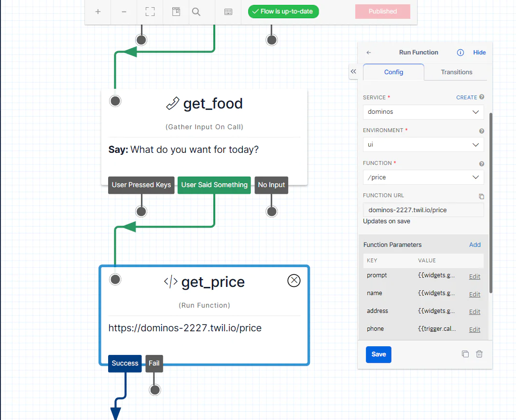Switch to the Config tab
516x420 pixels.
click(393, 72)
